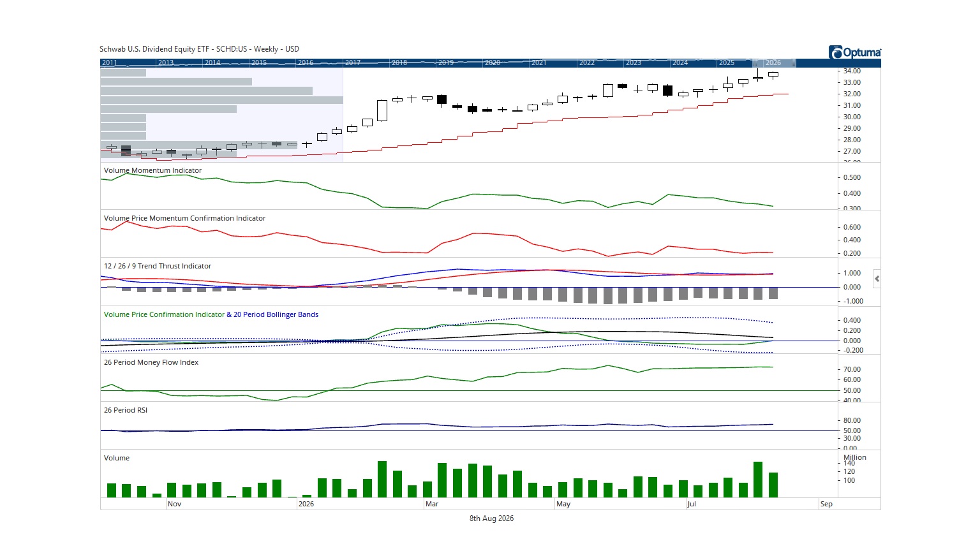Click the 8th Aug 2026 date caption
980x551 pixels.
tap(491, 518)
